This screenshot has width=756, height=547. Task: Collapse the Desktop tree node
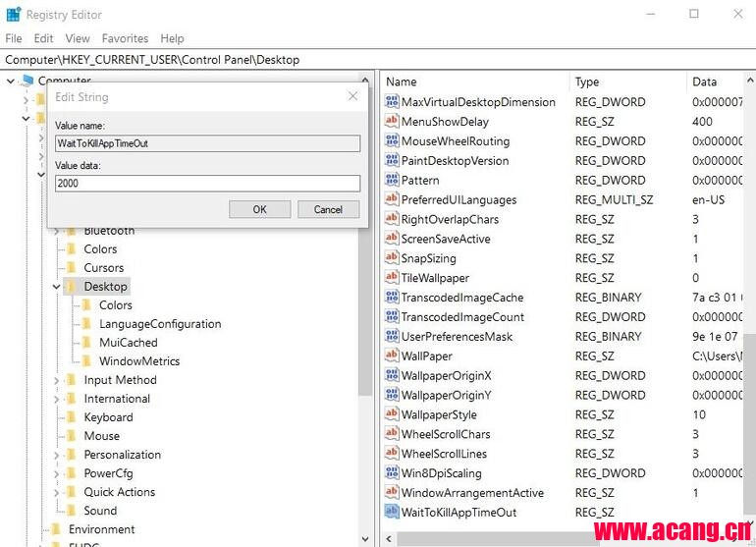click(56, 287)
